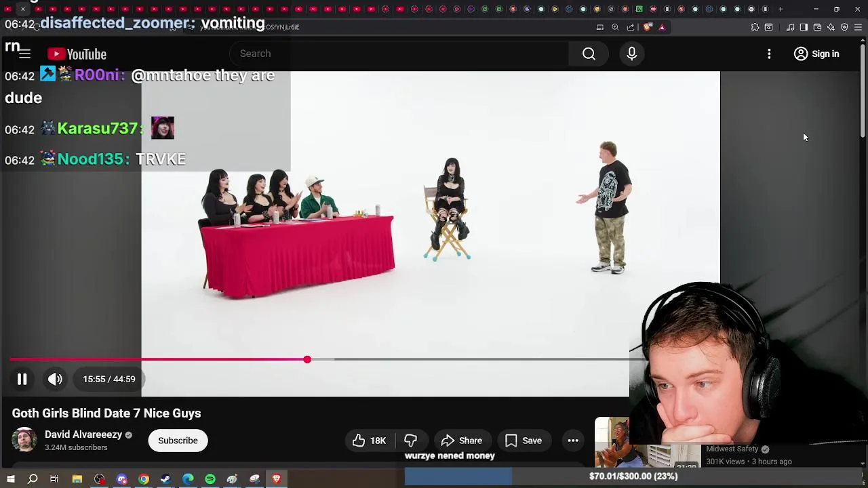Click the video title Goth Girls Blind Date
This screenshot has height=488, width=868.
coord(106,413)
